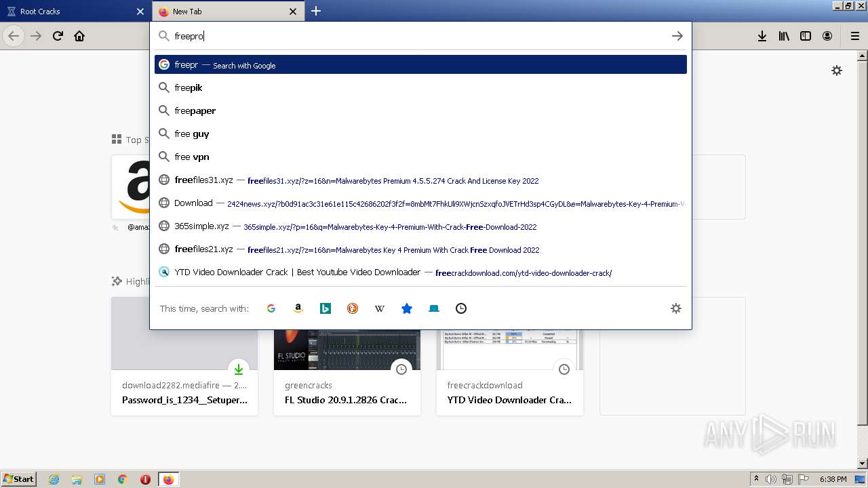
Task: Search this time with Google
Action: pyautogui.click(x=271, y=308)
